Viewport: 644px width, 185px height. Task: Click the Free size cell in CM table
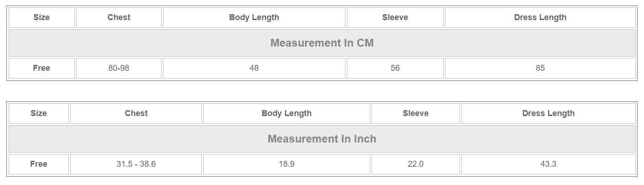(42, 68)
